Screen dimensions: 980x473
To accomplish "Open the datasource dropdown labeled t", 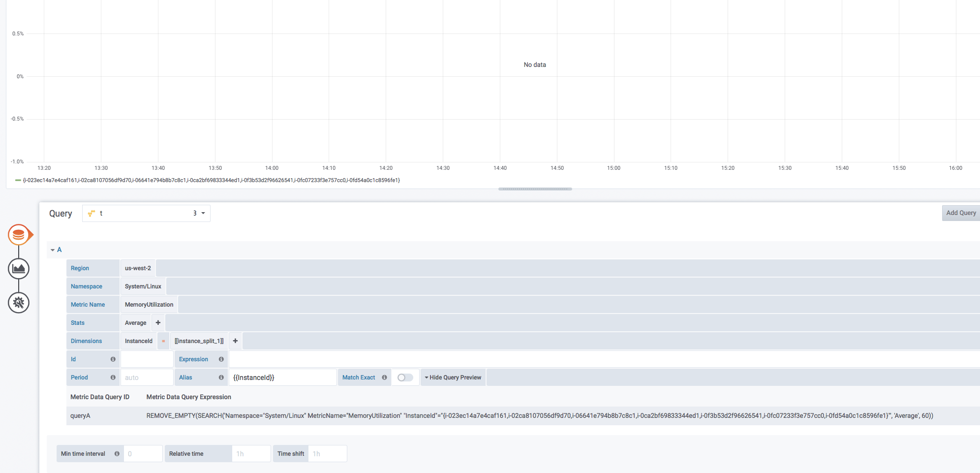I will [x=146, y=213].
